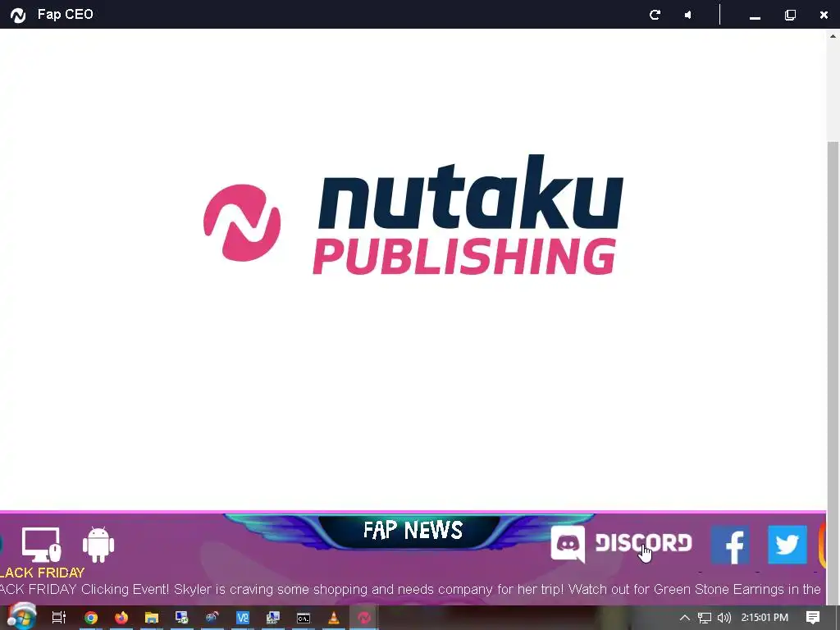Screen dimensions: 840x630
Task: Click the scrollbar up arrow
Action: pyautogui.click(x=833, y=36)
